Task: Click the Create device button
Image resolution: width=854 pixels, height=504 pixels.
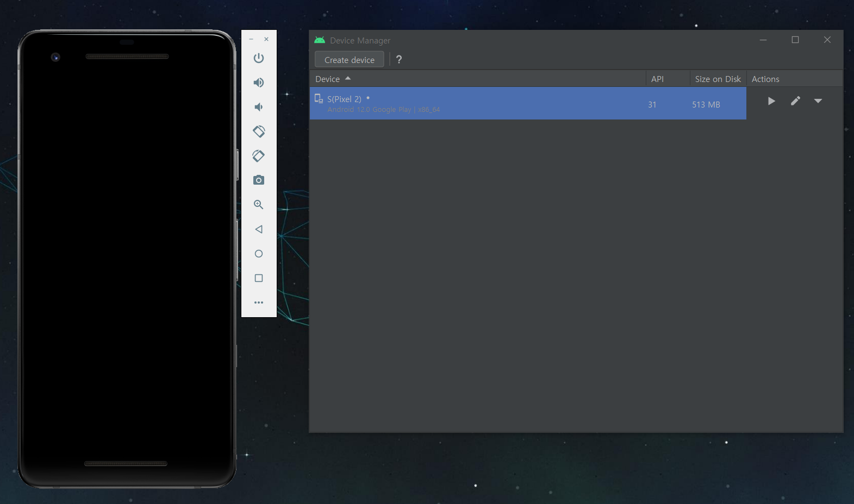Action: click(x=350, y=60)
